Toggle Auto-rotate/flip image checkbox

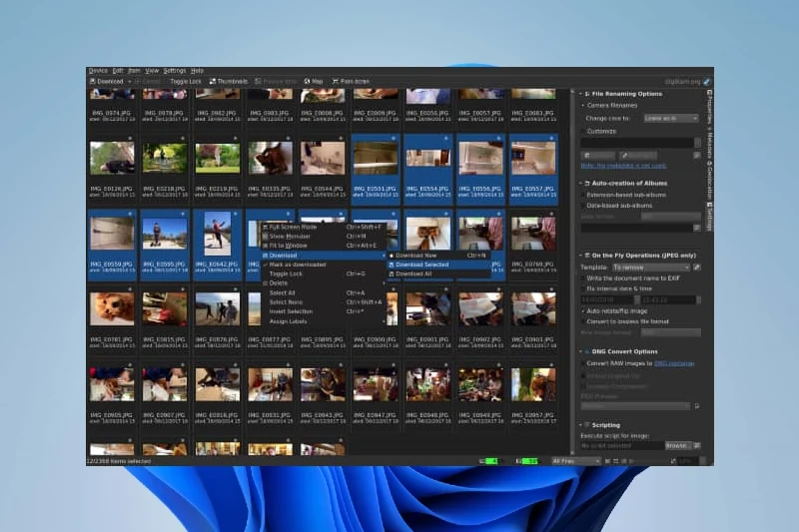tap(584, 311)
